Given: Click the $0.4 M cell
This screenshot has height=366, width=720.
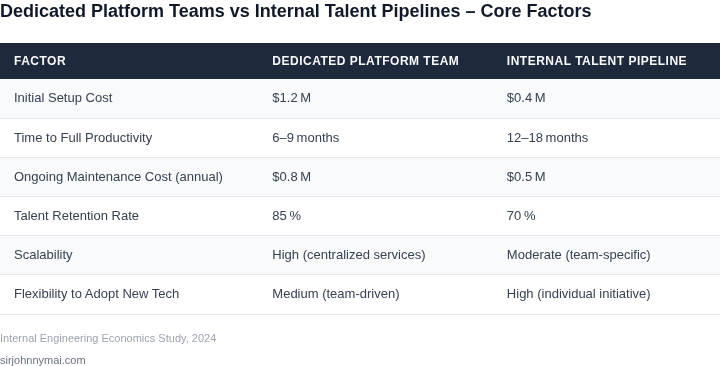Looking at the screenshot, I should tap(526, 98).
